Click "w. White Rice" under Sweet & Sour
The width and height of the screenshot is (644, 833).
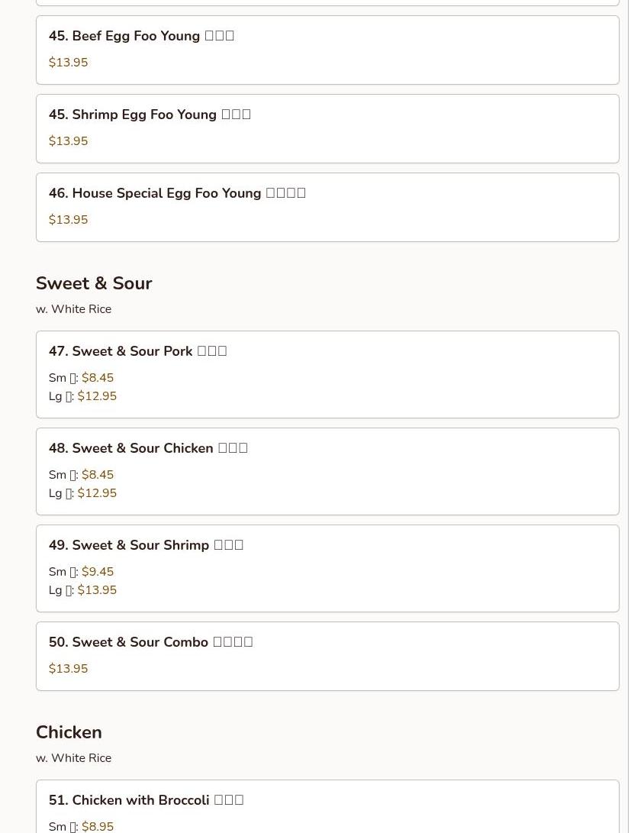point(73,309)
